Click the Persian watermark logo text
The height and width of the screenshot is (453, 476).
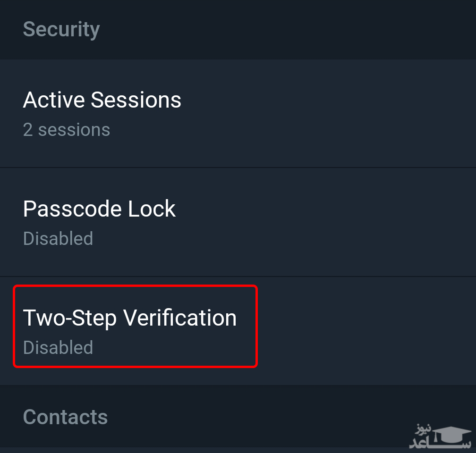pyautogui.click(x=423, y=439)
